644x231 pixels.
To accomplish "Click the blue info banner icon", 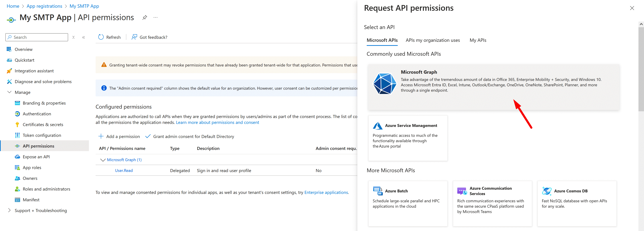I will point(104,88).
